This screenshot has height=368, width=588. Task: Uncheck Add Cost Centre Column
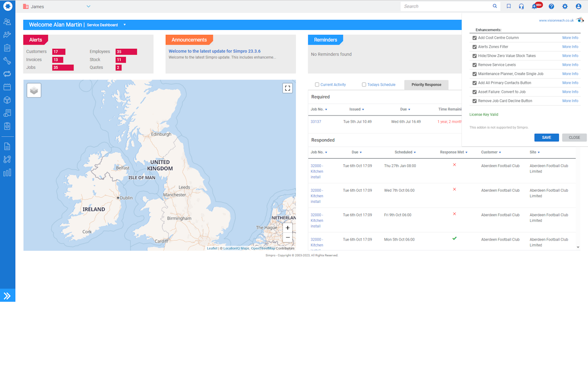(475, 38)
